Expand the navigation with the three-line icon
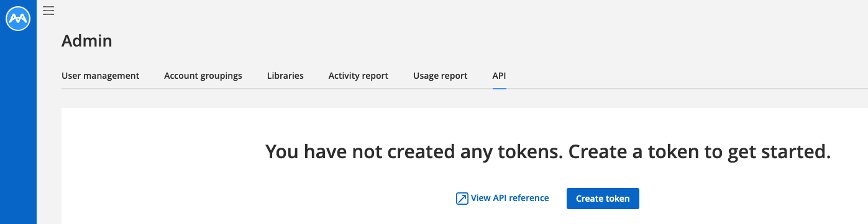 48,11
